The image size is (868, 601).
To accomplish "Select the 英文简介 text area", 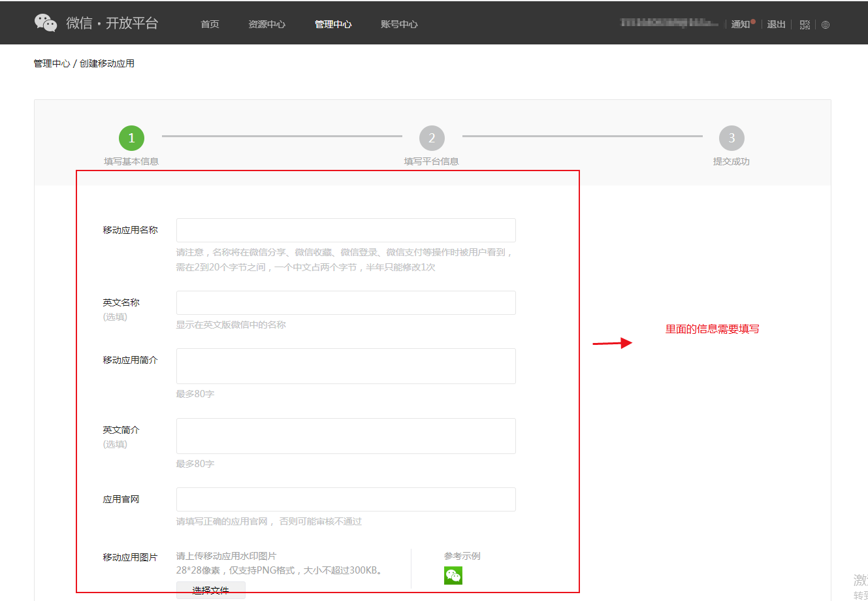I will 346,436.
